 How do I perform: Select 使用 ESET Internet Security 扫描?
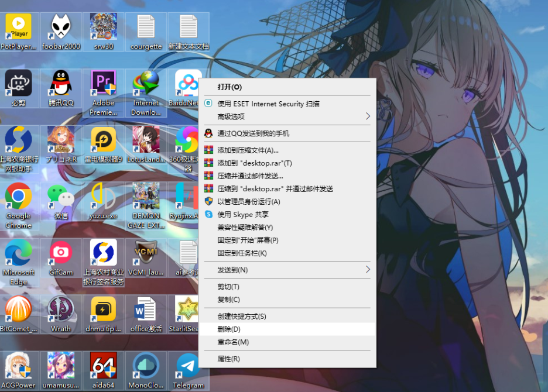click(x=287, y=104)
